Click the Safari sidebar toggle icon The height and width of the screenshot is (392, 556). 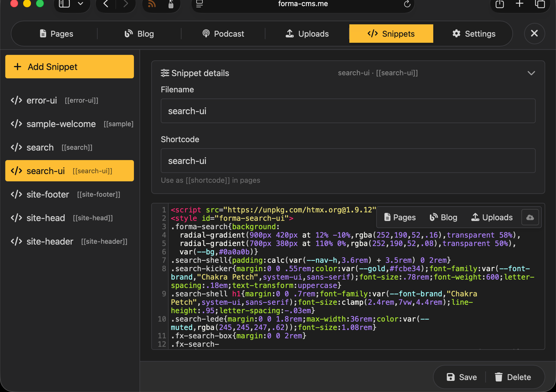click(64, 4)
